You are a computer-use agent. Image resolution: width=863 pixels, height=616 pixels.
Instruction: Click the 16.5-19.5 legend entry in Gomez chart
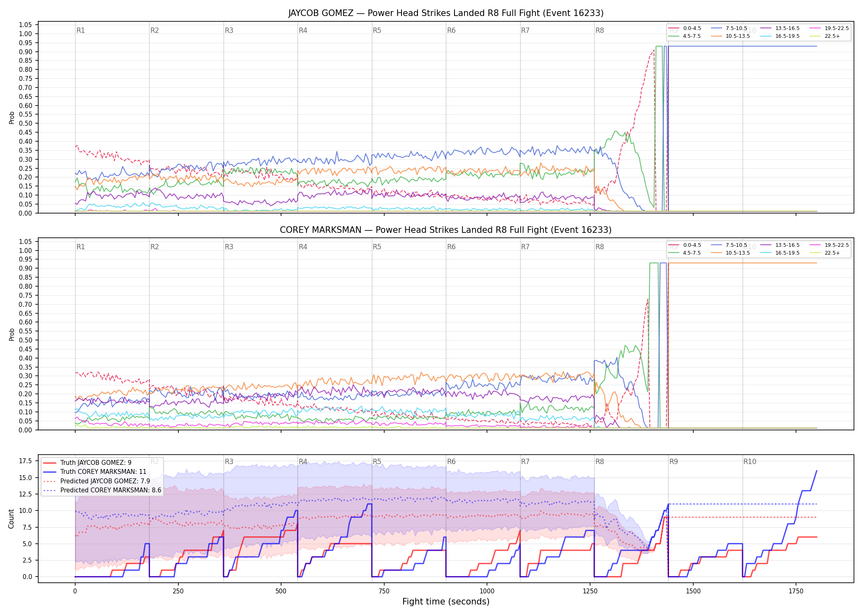pyautogui.click(x=779, y=36)
